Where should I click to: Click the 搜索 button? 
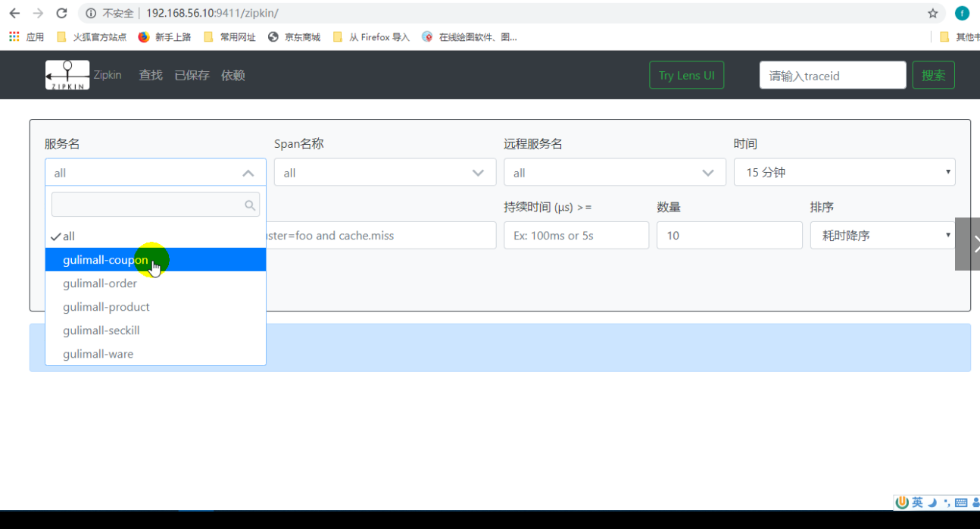934,75
